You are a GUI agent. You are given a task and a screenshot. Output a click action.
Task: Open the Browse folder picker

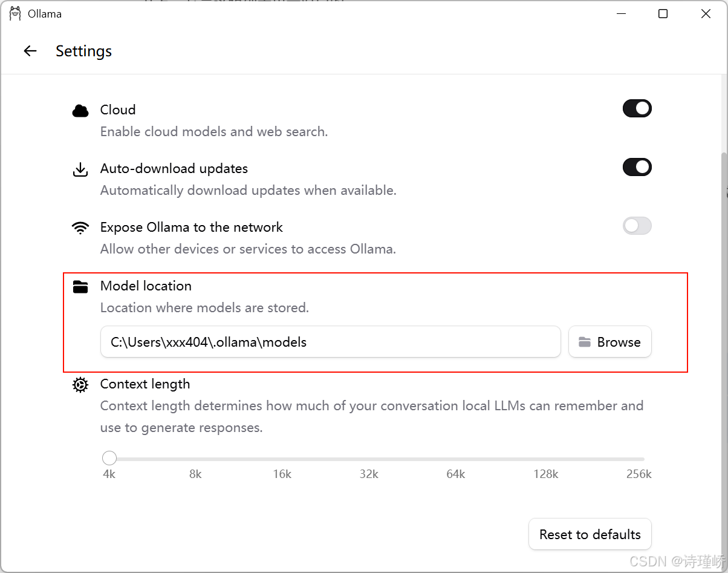[610, 342]
